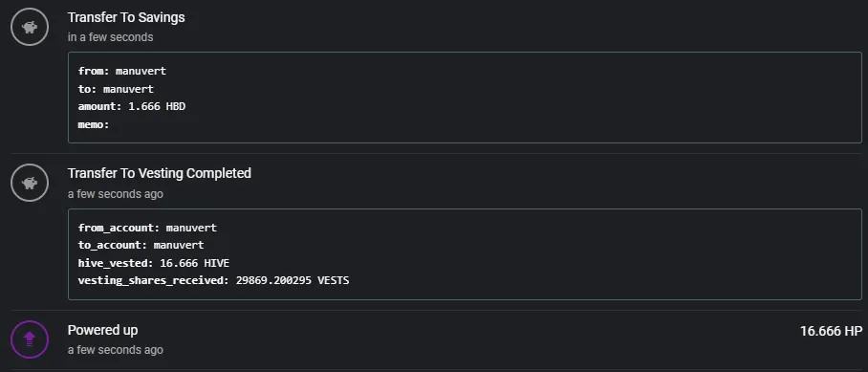Click the piggy bank icon beside Transfer To Savings
868x372 pixels.
[x=30, y=26]
